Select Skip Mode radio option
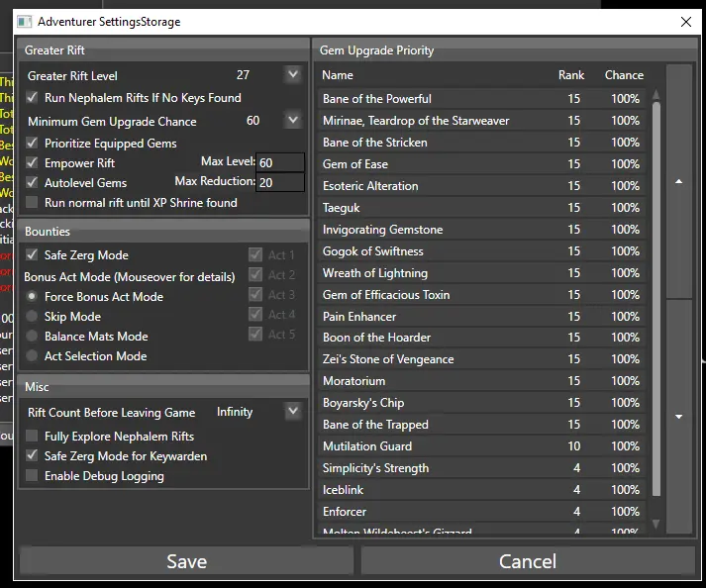This screenshot has height=588, width=706. pos(34,317)
